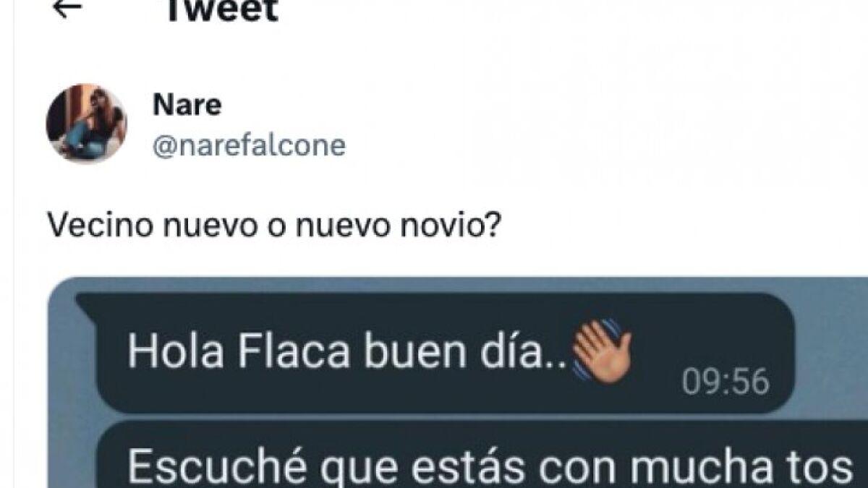Click "Hola" at the start of the chat

click(168, 351)
